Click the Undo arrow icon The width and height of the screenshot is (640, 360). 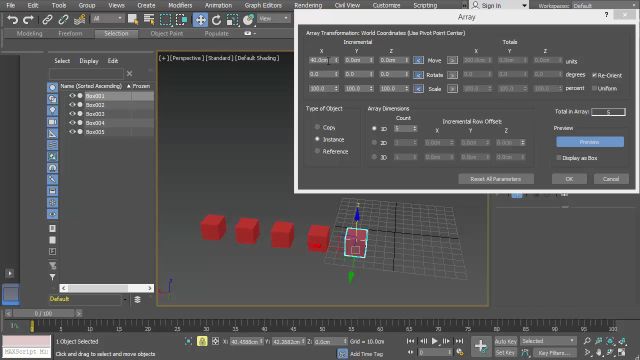pyautogui.click(x=13, y=19)
